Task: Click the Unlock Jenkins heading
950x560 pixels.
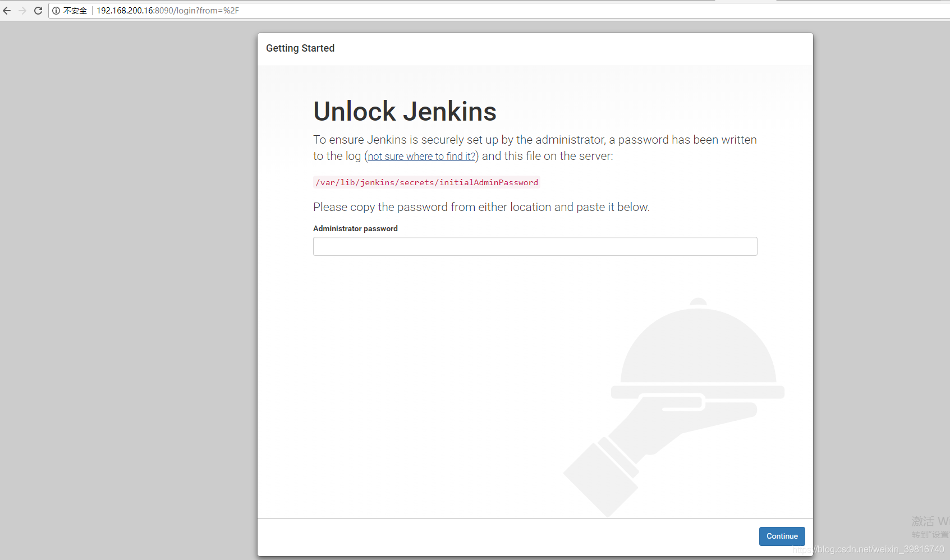Action: click(405, 111)
